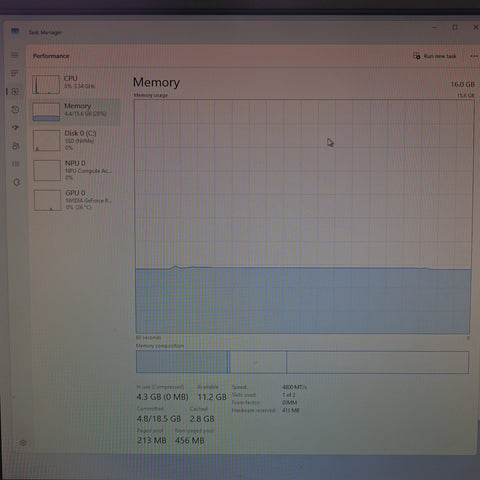Open the App history page icon

click(15, 109)
